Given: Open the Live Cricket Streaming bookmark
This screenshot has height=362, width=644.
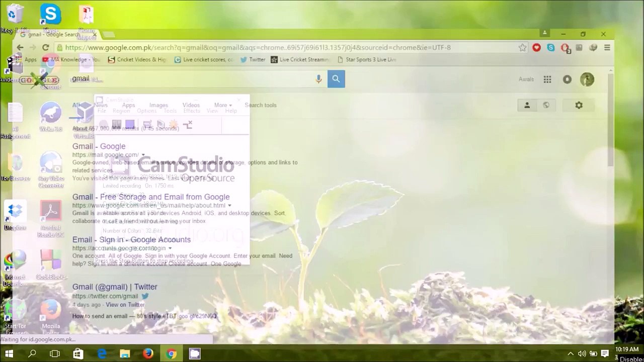Looking at the screenshot, I should (300, 59).
